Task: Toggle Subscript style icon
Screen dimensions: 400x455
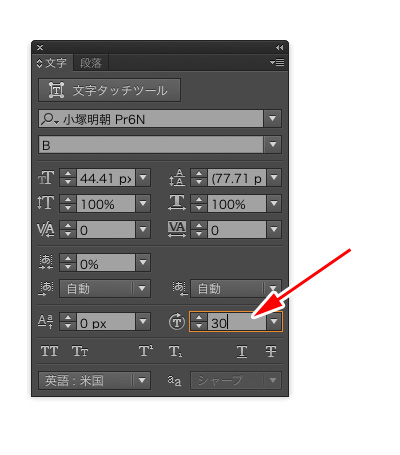Action: 175,351
